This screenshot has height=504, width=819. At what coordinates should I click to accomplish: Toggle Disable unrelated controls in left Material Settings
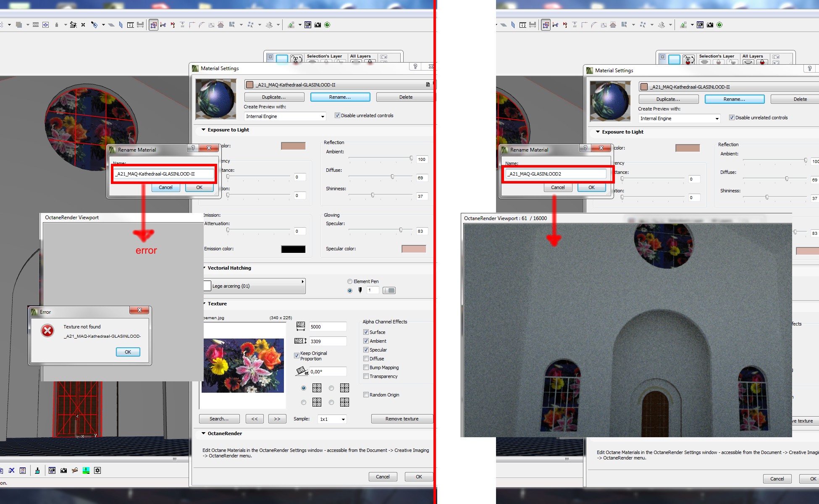click(x=337, y=115)
